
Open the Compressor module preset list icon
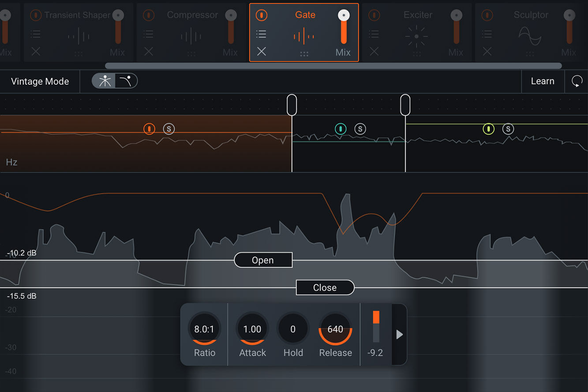coord(149,34)
